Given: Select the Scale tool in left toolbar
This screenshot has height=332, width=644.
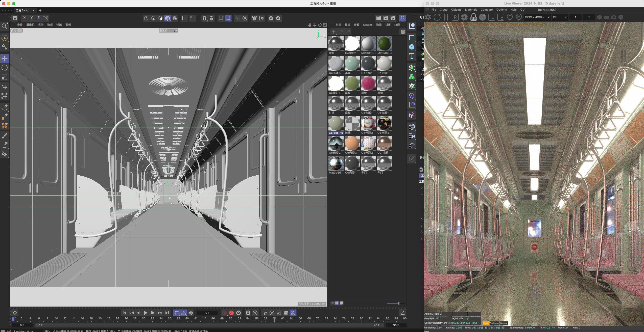Looking at the screenshot, I should 5,77.
